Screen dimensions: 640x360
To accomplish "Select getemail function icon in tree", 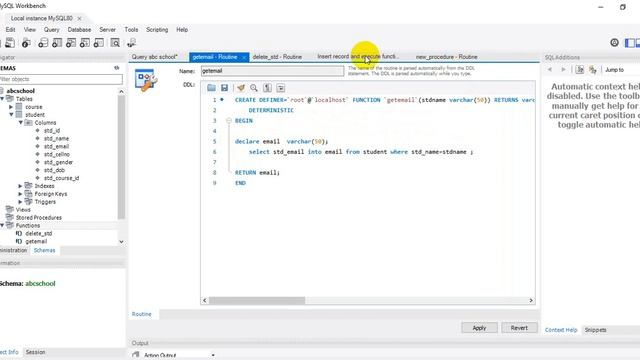I will tap(19, 241).
